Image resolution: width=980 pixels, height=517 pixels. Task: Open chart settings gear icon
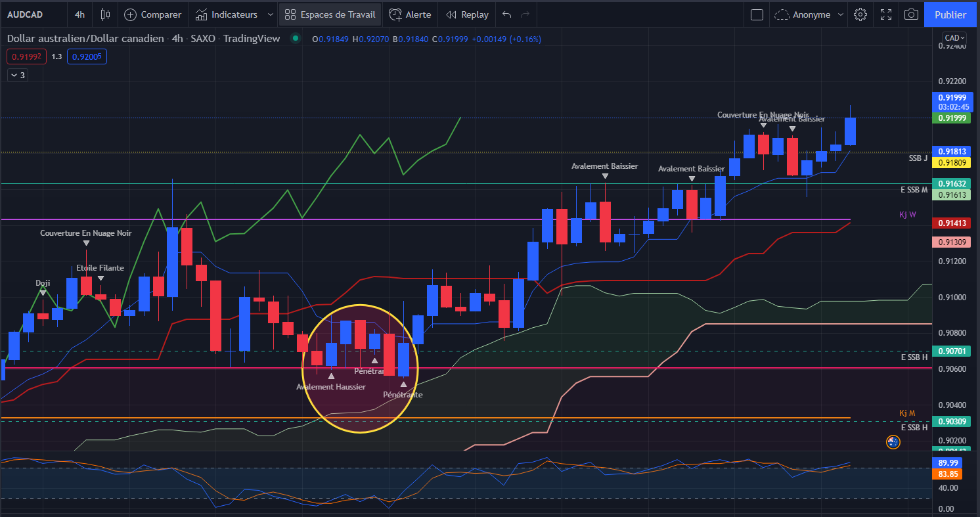(x=860, y=14)
